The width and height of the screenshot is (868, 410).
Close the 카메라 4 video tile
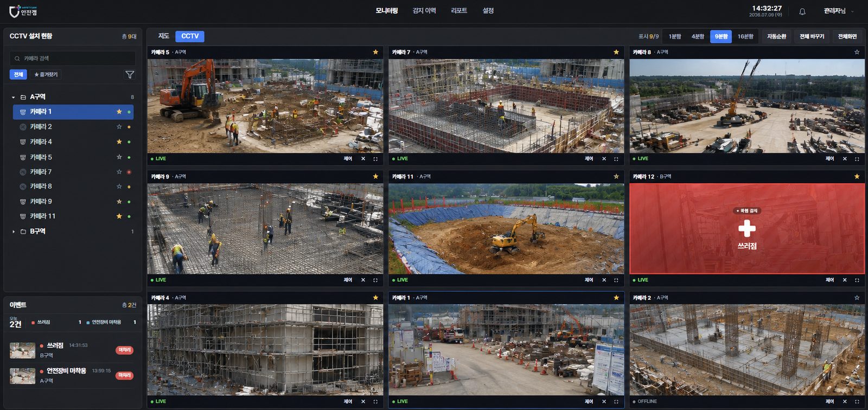pos(363,402)
